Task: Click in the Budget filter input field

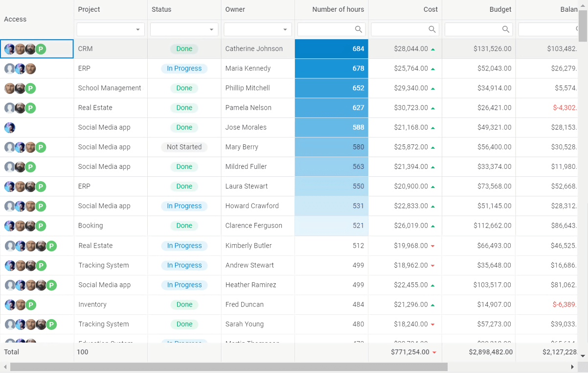Action: 473,29
